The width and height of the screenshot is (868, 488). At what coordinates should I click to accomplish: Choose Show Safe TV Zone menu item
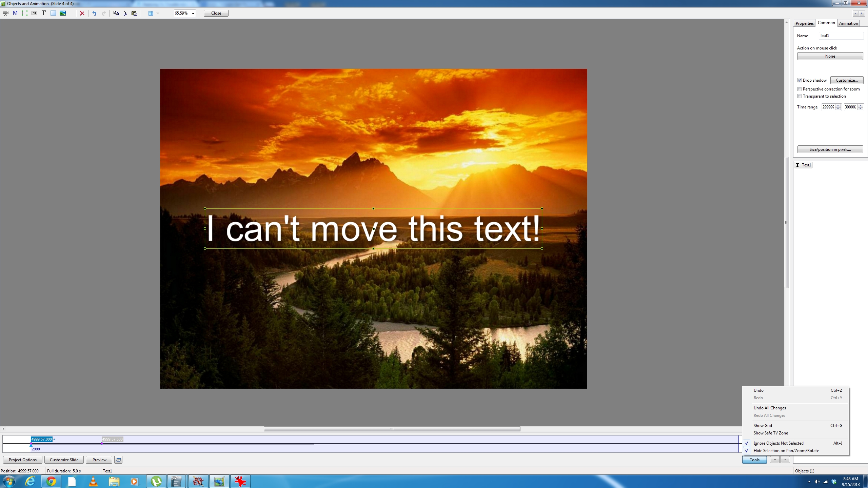[770, 433]
